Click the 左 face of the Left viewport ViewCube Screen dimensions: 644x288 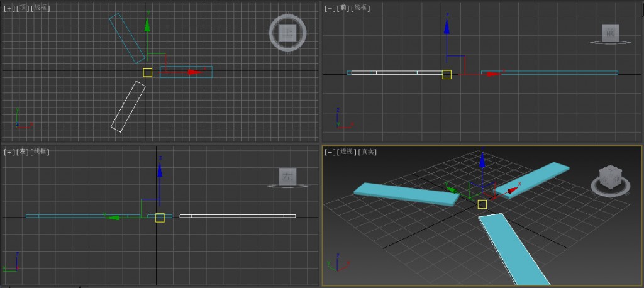[287, 176]
